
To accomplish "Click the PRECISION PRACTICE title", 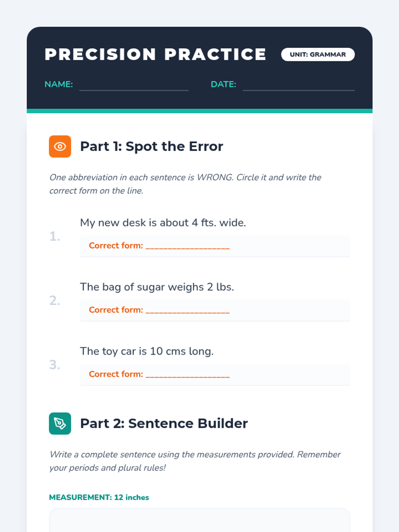I will [x=155, y=55].
